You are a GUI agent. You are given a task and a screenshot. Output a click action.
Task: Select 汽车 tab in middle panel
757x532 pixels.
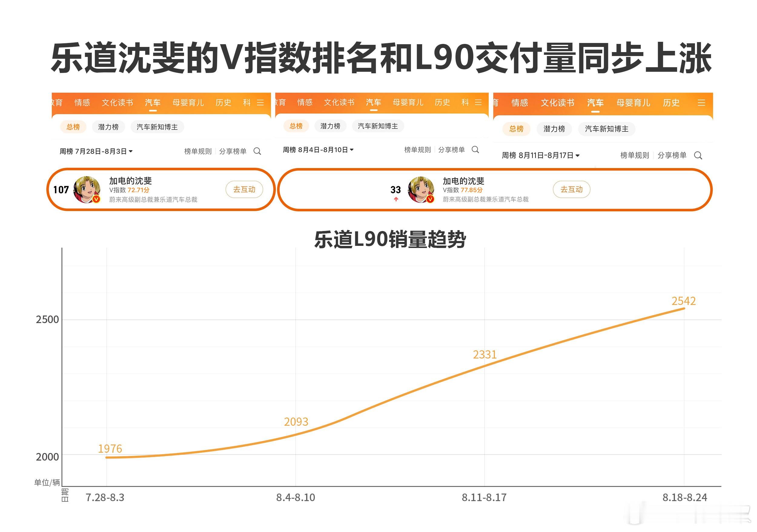[374, 102]
